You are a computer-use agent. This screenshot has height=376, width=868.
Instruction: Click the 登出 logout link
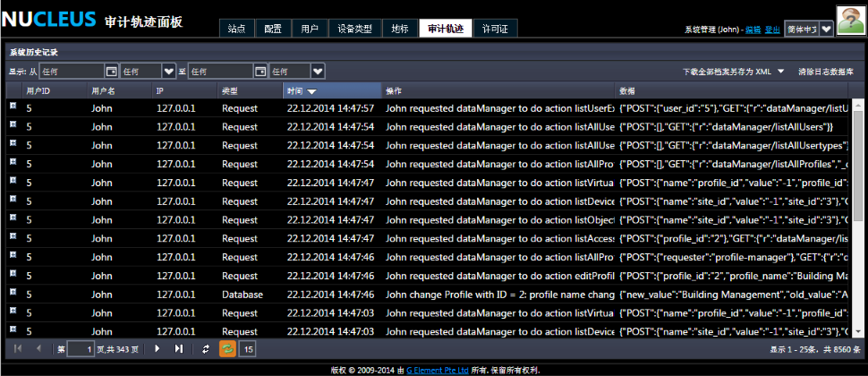point(772,30)
